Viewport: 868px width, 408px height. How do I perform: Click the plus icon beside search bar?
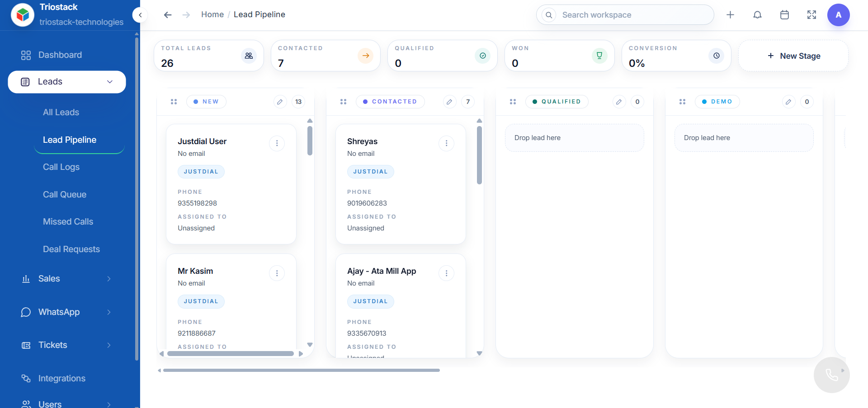tap(730, 15)
